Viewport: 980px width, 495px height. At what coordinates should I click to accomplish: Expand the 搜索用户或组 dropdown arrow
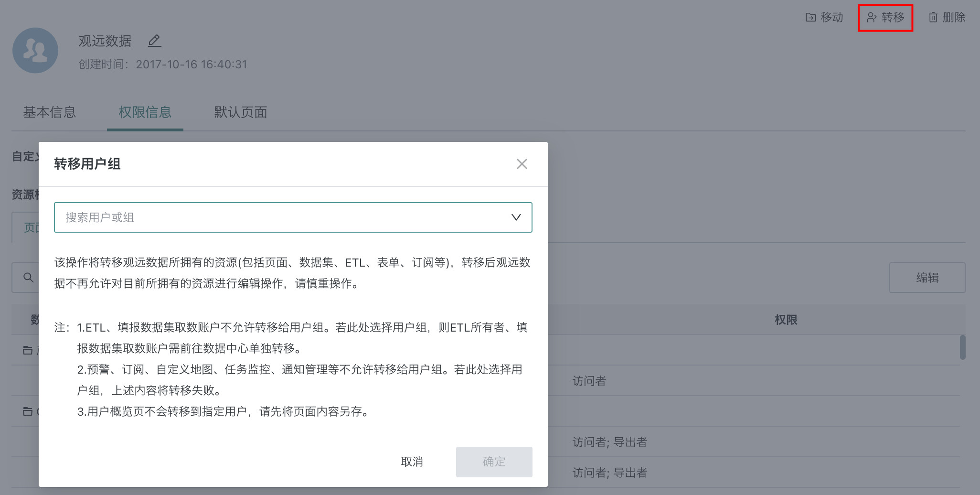[516, 217]
